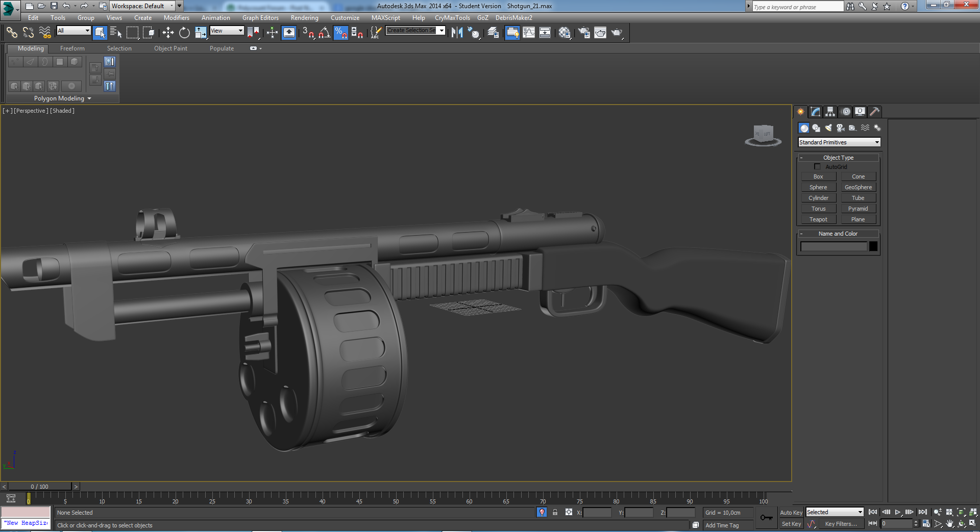
Task: Open the Modify command panel tab
Action: click(x=816, y=112)
